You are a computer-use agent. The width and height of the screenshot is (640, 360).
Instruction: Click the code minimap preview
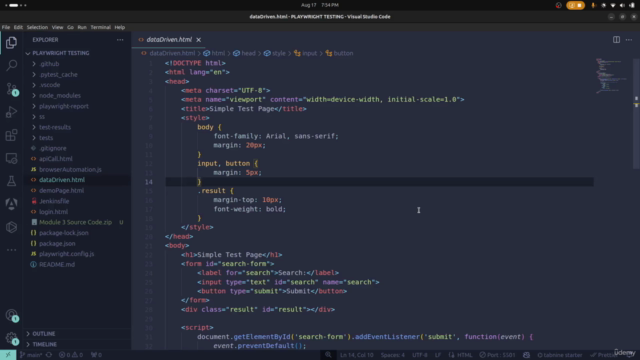click(611, 76)
